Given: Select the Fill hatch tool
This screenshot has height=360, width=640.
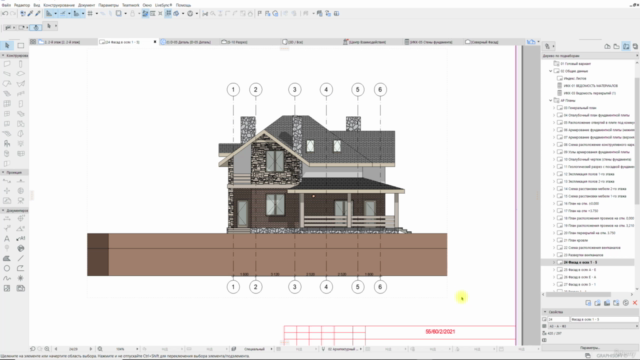Looking at the screenshot, I should point(7,258).
